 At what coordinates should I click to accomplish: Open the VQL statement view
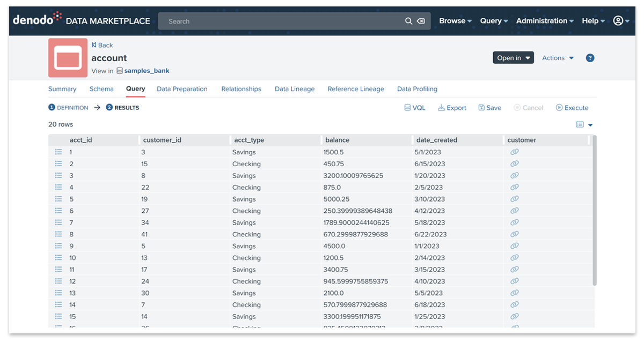(x=414, y=107)
